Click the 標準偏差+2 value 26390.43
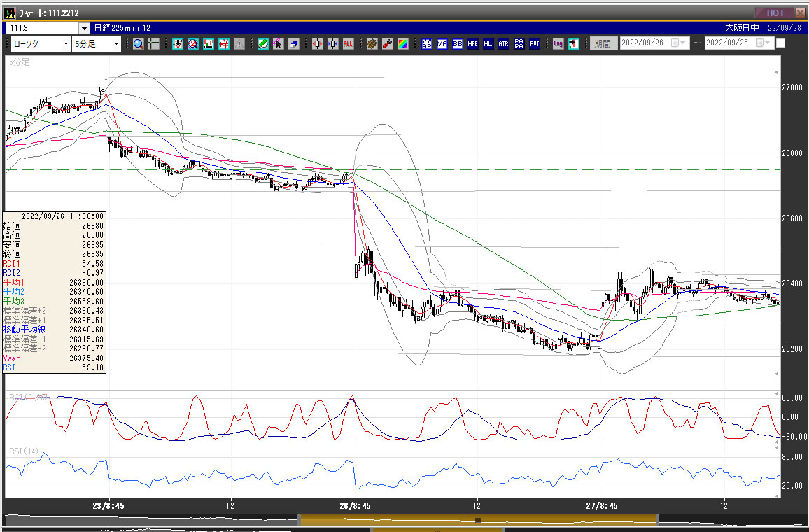Viewport: 809px width, 532px height. (x=86, y=311)
